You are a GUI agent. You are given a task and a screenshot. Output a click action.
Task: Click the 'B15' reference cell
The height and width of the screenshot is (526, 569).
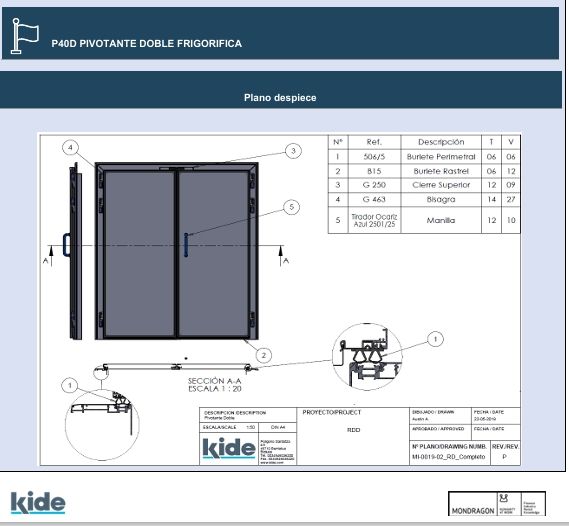(374, 171)
